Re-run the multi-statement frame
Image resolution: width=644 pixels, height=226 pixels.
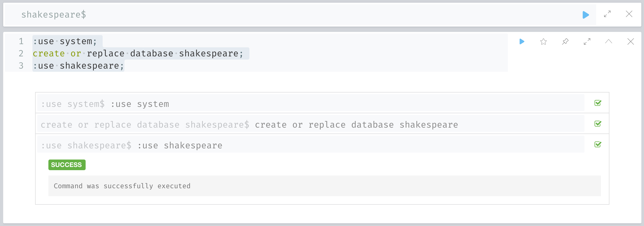[x=522, y=41]
